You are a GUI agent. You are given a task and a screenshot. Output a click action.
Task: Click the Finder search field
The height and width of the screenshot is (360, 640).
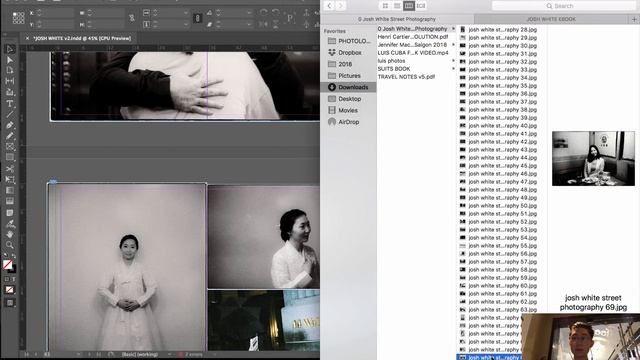tap(564, 6)
